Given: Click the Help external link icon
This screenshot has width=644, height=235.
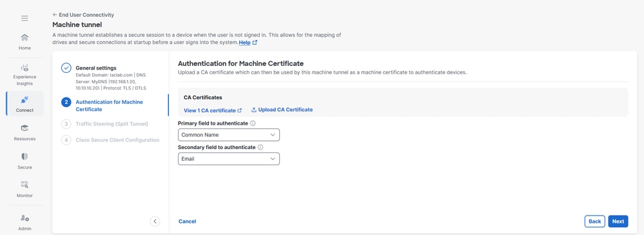Looking at the screenshot, I should click(255, 43).
